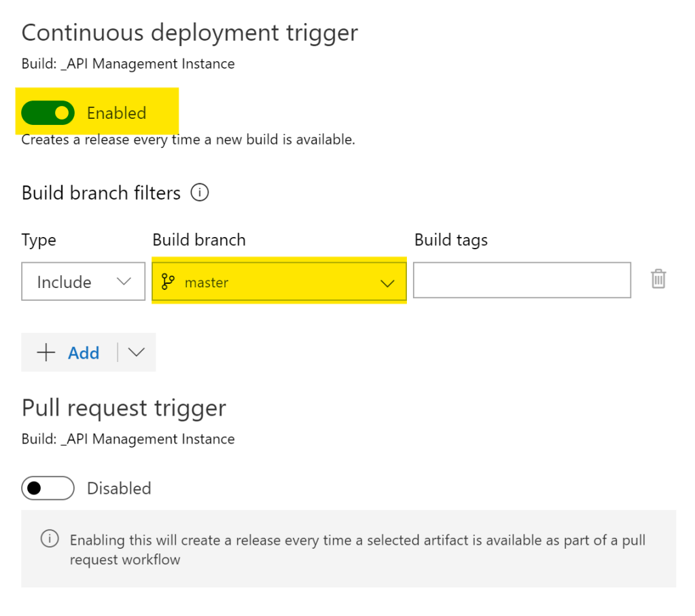Turn off the continuous deployment trigger switch
Screen dimensions: 695x616
(48, 113)
